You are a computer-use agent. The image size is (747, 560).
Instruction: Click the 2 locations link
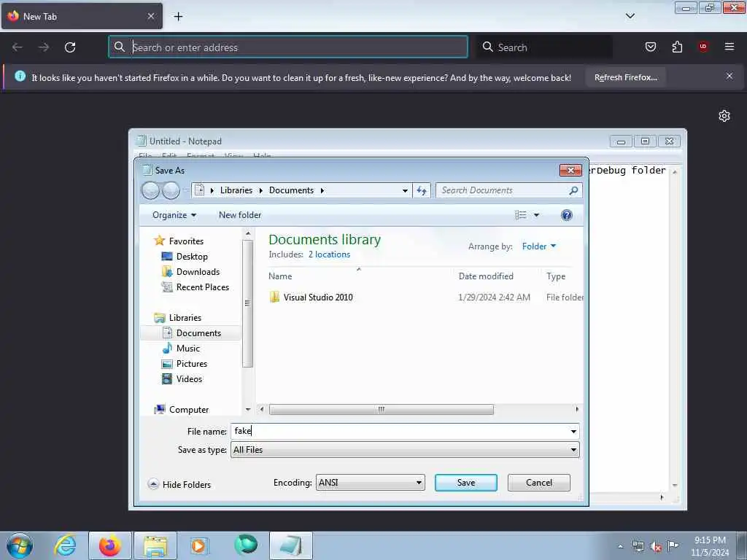point(329,254)
